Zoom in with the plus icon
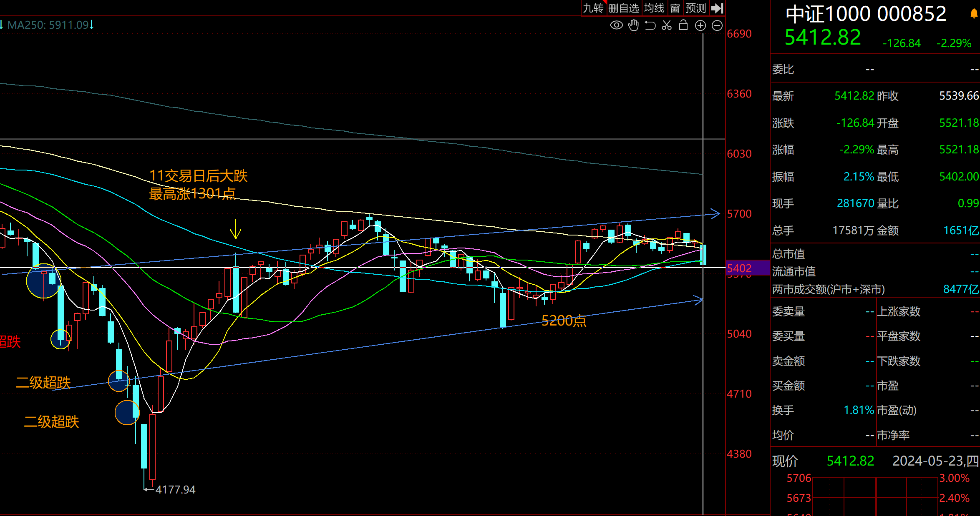Viewport: 980px width, 516px height. click(x=700, y=25)
